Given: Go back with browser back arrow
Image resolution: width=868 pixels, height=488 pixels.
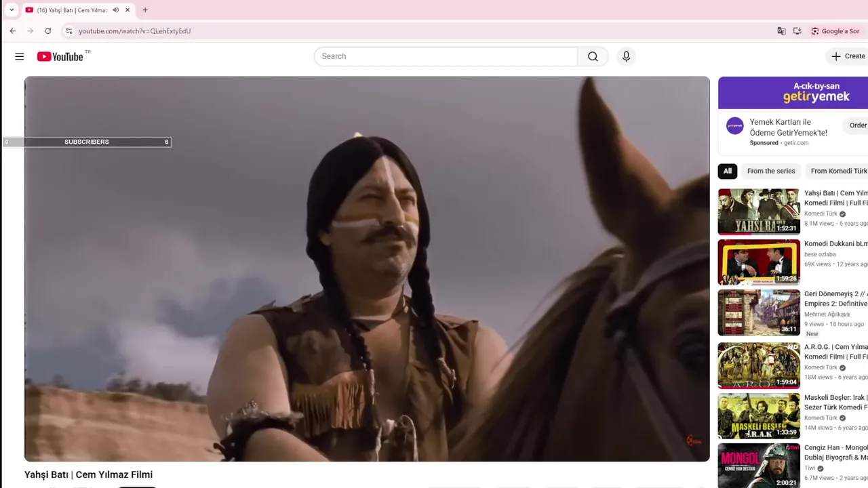Looking at the screenshot, I should click(12, 31).
